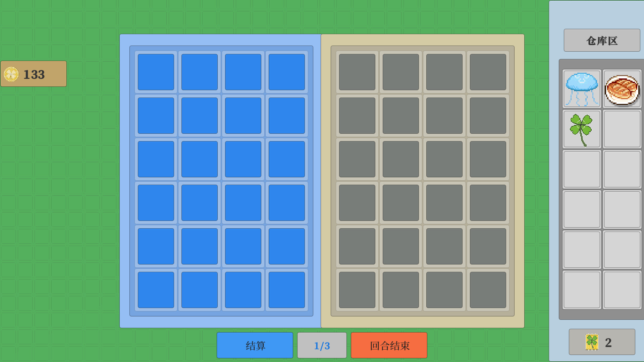Select the roasted meat dish item
644x362 pixels.
point(622,89)
